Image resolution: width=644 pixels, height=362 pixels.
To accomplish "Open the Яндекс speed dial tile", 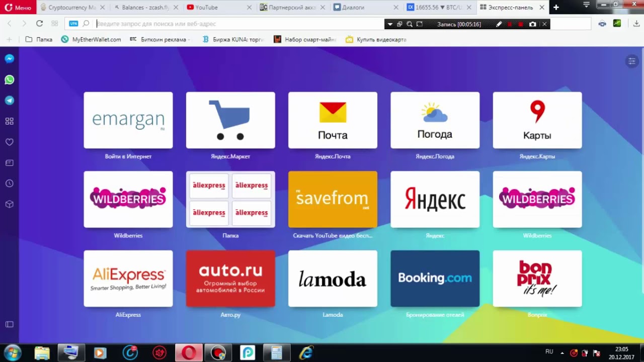I will 435,200.
